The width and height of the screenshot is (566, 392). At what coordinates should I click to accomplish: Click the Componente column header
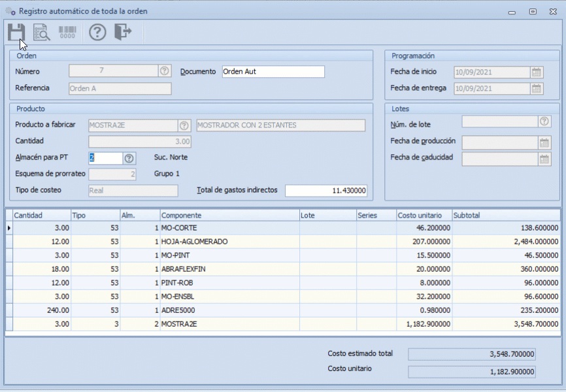click(230, 216)
